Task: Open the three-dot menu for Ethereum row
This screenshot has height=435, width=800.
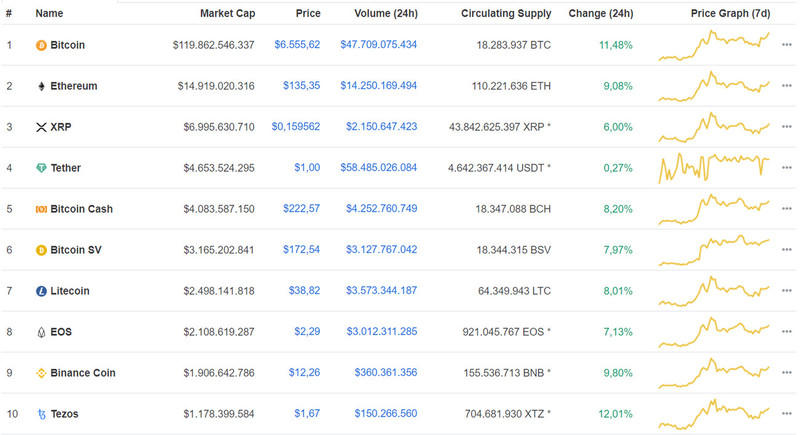Action: click(786, 86)
